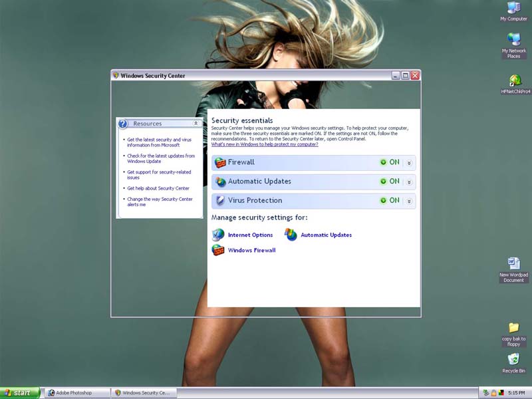Expand the Firewall section details
Image resolution: width=532 pixels, height=399 pixels.
coord(409,163)
